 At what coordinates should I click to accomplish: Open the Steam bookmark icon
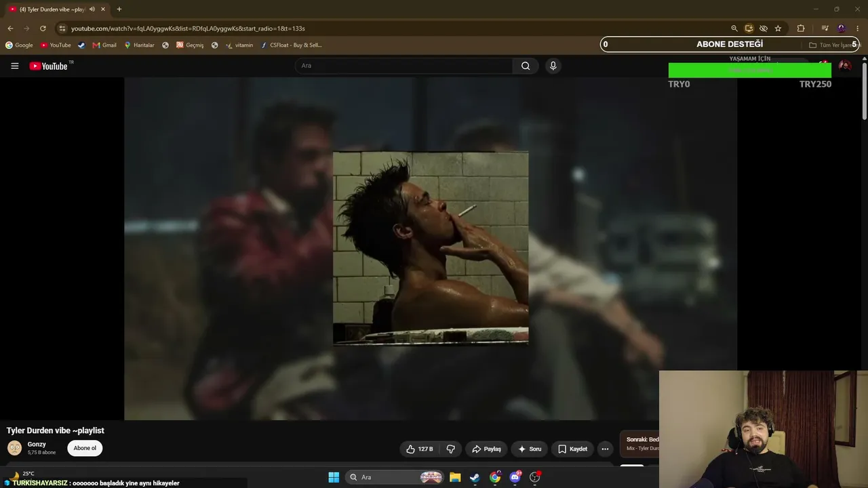(81, 45)
